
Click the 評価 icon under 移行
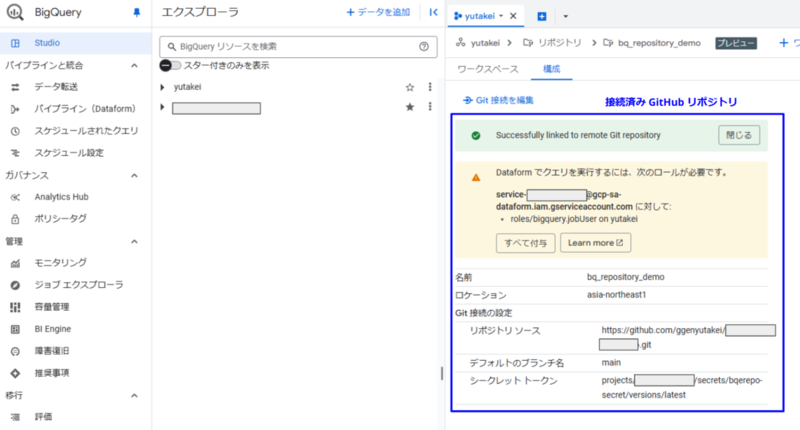click(x=15, y=417)
